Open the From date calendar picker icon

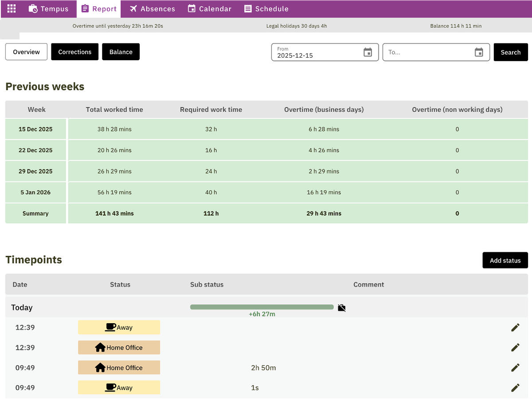pyautogui.click(x=368, y=52)
